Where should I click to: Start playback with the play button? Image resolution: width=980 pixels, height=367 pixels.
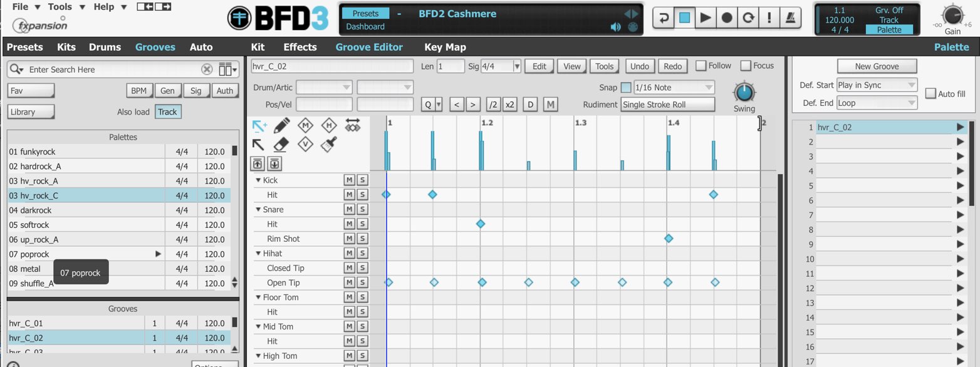pos(706,18)
